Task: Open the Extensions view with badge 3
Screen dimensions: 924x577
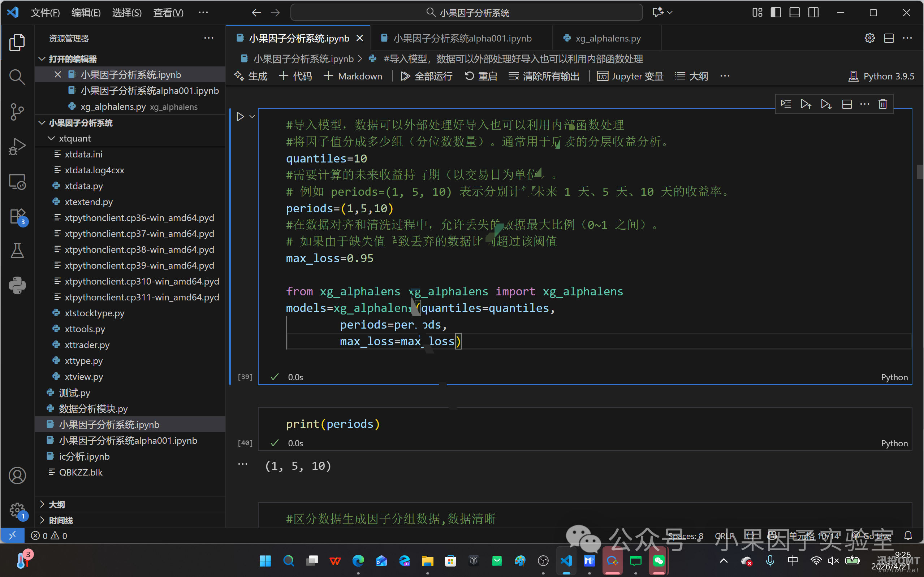Action: (x=17, y=216)
